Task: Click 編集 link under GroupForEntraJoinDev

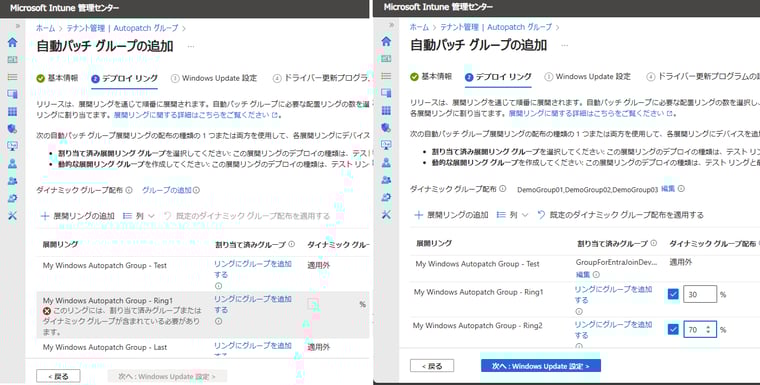Action: (x=583, y=274)
